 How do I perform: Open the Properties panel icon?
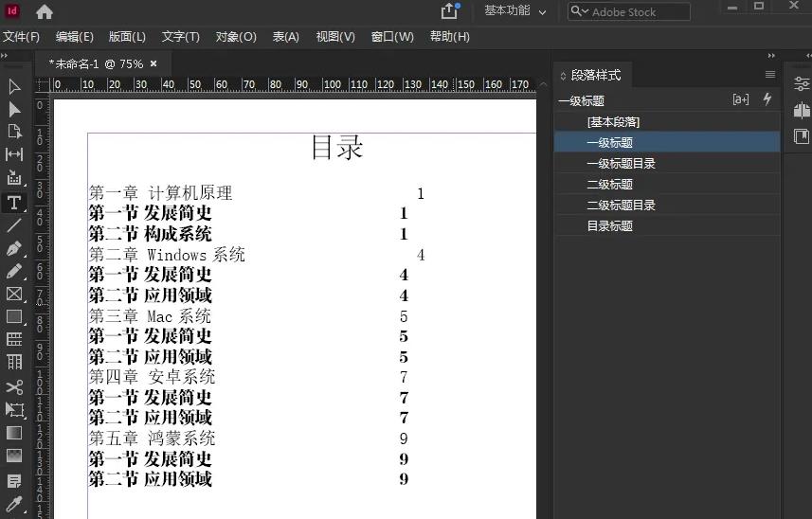click(x=801, y=84)
